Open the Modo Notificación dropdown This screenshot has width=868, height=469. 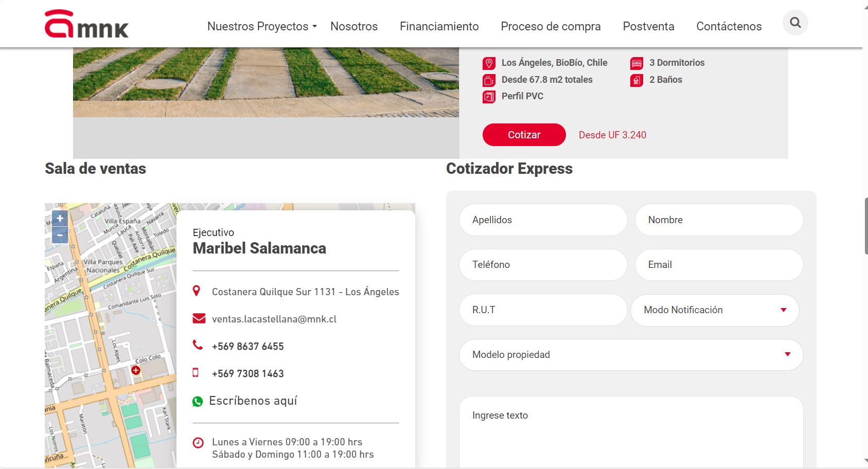tap(715, 310)
